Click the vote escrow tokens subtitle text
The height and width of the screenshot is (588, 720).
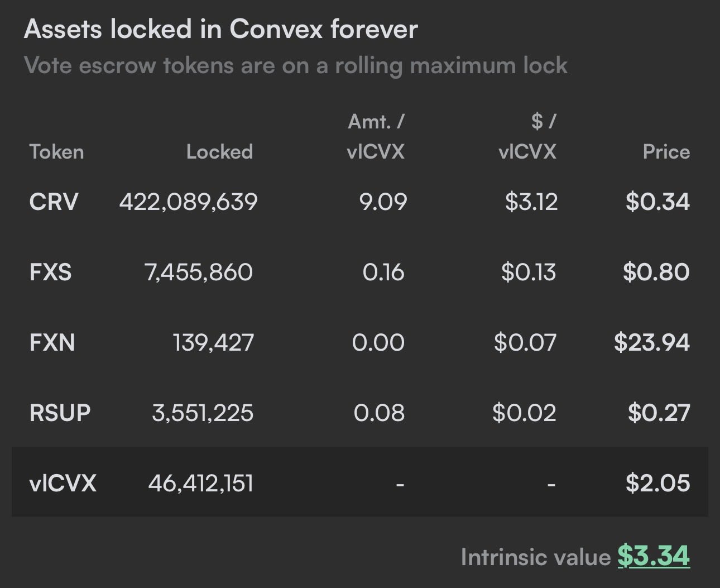point(296,66)
